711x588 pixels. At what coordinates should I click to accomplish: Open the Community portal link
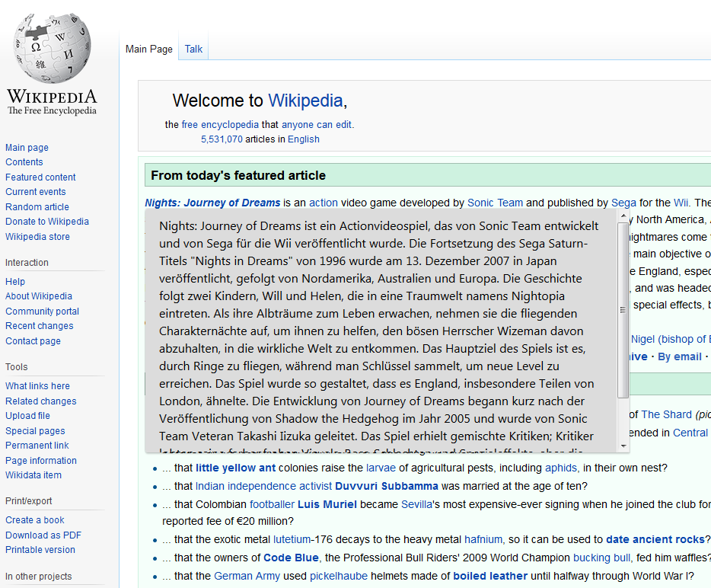pyautogui.click(x=42, y=312)
